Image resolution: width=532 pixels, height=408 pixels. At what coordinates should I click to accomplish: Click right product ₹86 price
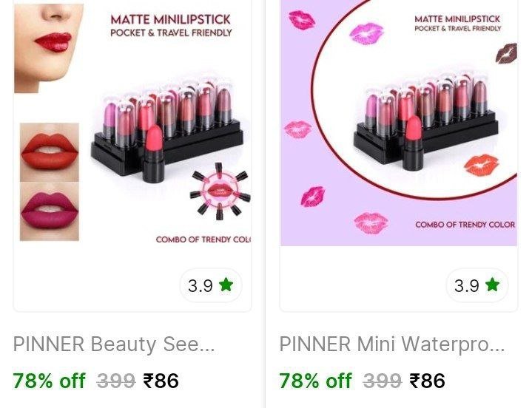[x=427, y=380]
